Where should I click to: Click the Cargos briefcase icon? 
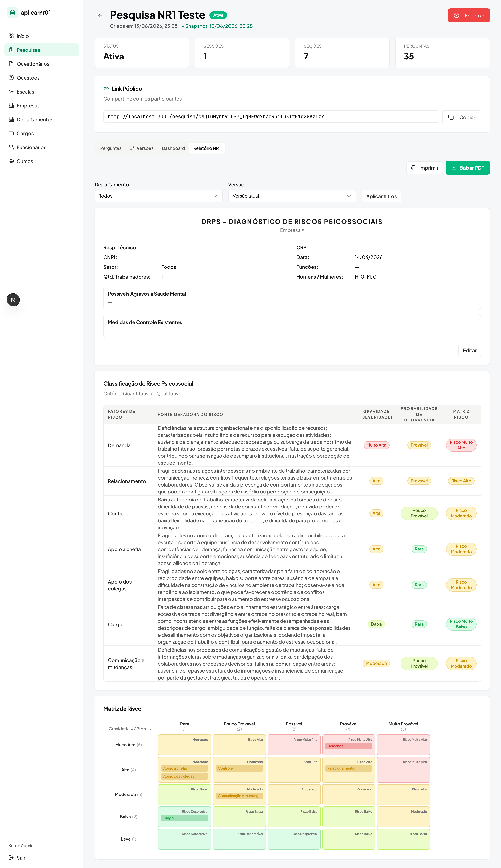pos(11,133)
